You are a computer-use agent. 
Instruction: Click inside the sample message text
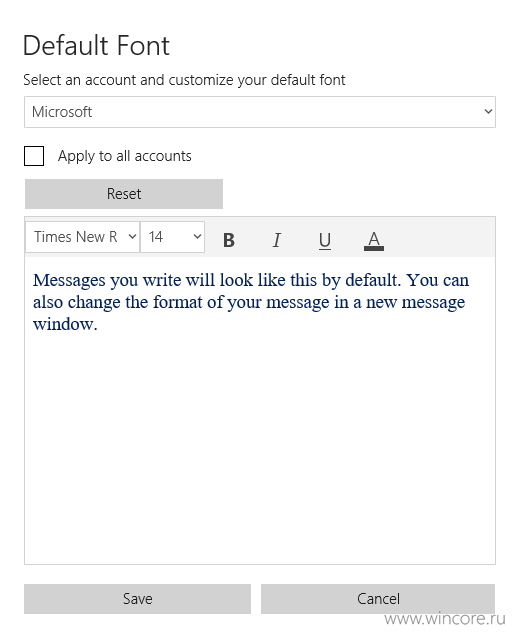[251, 302]
